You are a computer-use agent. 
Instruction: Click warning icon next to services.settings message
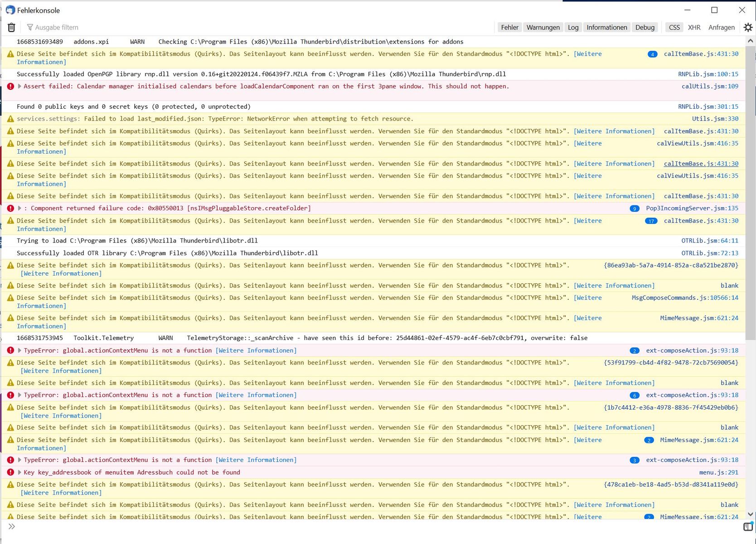coord(10,119)
